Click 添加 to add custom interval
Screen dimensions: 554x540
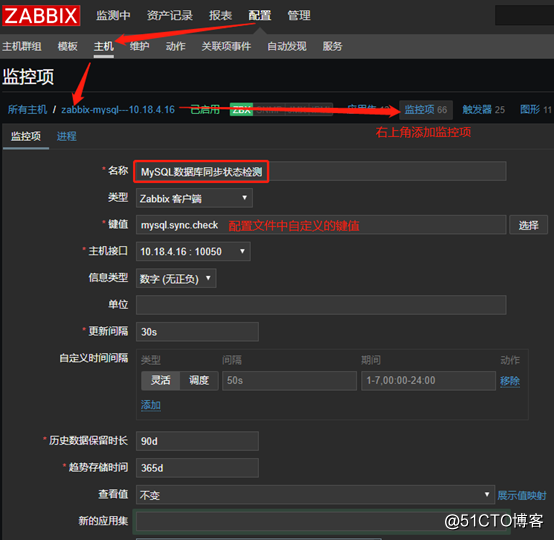[x=151, y=405]
